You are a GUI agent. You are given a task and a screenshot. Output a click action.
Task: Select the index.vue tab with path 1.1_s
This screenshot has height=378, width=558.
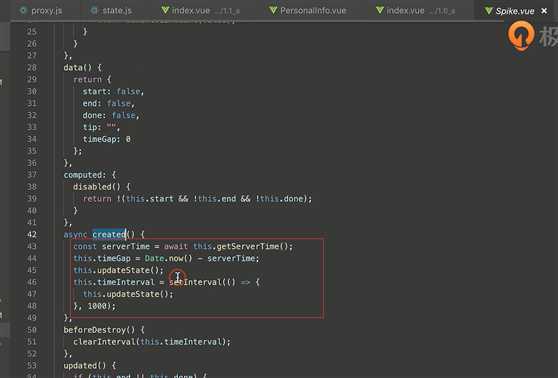click(200, 11)
